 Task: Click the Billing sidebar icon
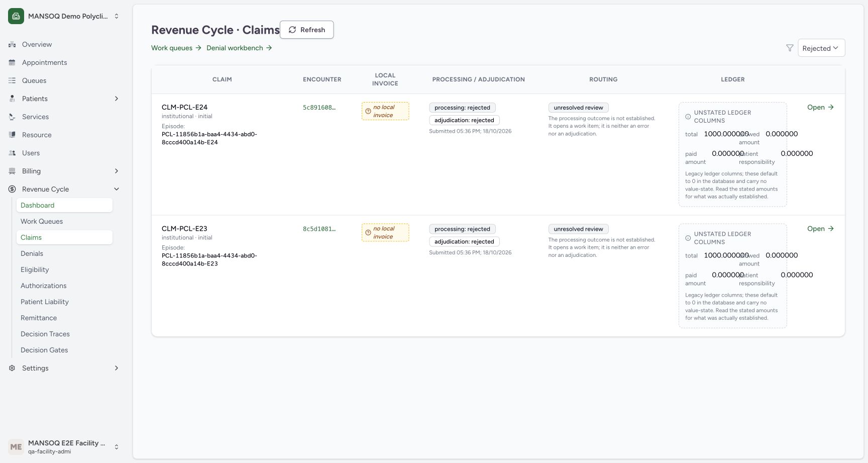pos(12,171)
